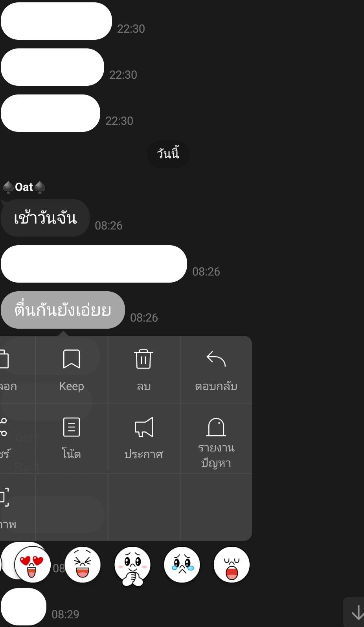
Task: Open Oat's sender name profile
Action: pos(24,187)
